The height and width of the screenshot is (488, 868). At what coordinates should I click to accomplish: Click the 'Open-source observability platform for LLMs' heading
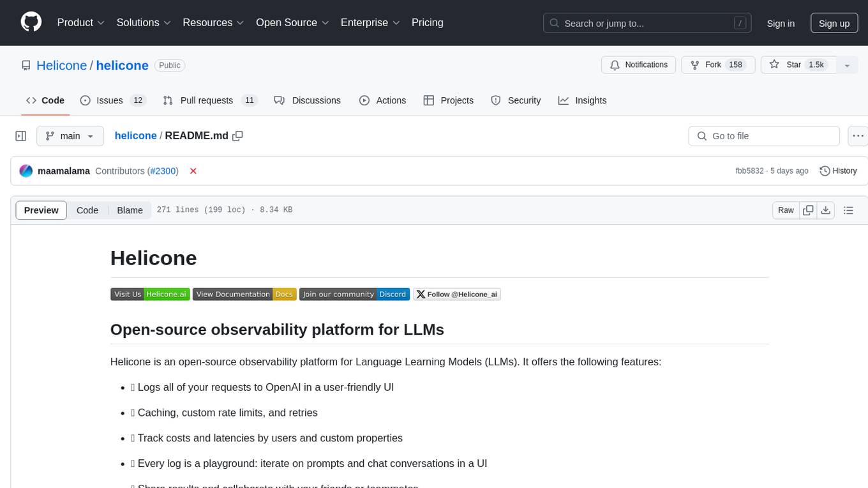(277, 330)
